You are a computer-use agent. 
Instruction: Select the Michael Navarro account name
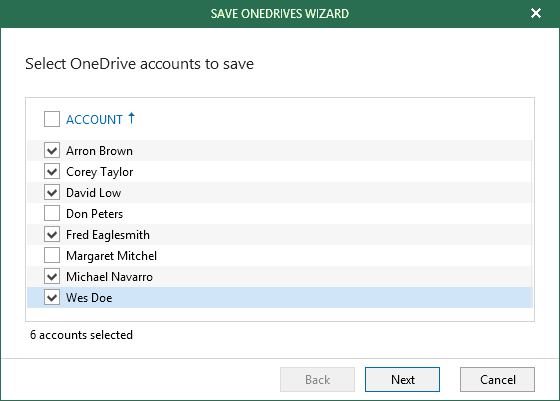[109, 277]
